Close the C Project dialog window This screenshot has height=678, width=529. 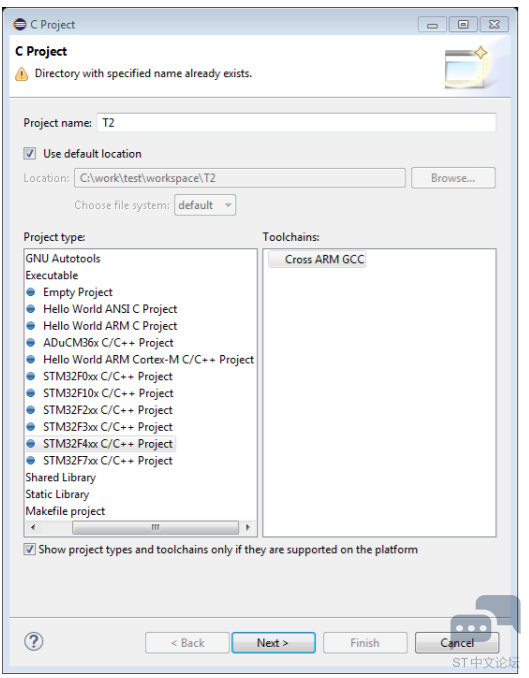pos(494,24)
